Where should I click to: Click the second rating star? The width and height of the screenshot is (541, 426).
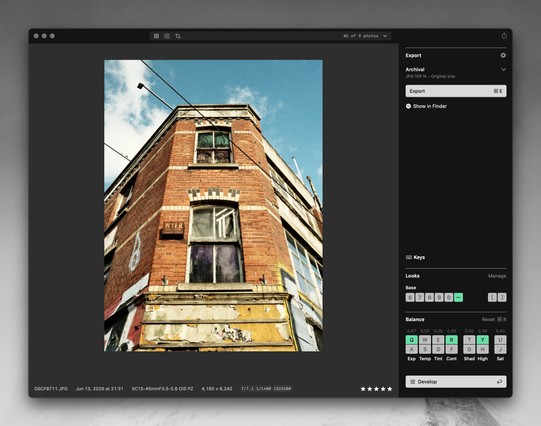pyautogui.click(x=370, y=389)
